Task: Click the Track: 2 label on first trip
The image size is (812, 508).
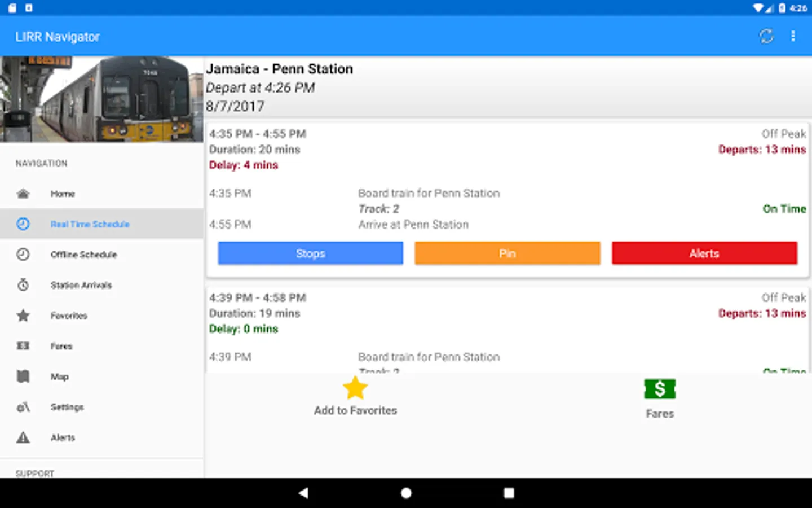Action: tap(379, 209)
